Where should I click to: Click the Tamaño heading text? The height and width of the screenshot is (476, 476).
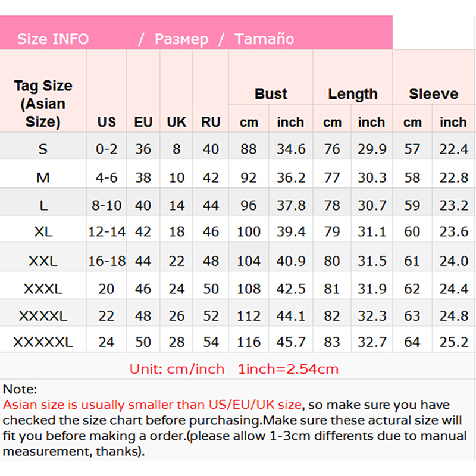point(264,39)
